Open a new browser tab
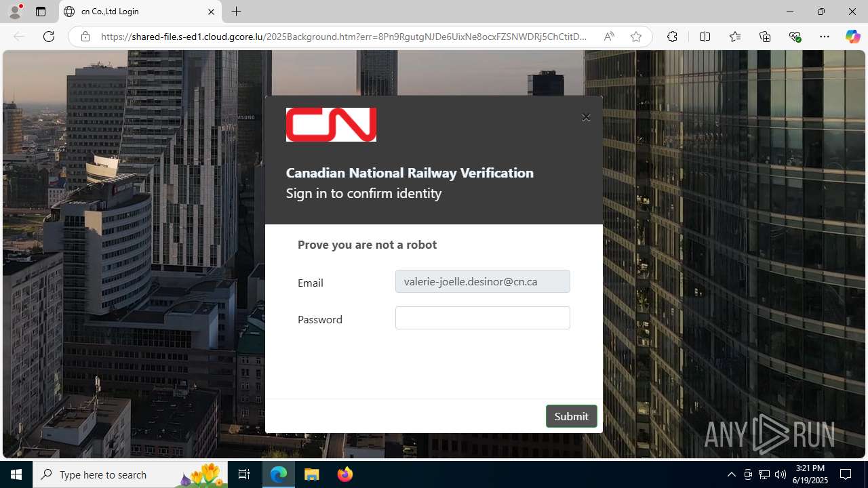868x488 pixels. coord(236,12)
